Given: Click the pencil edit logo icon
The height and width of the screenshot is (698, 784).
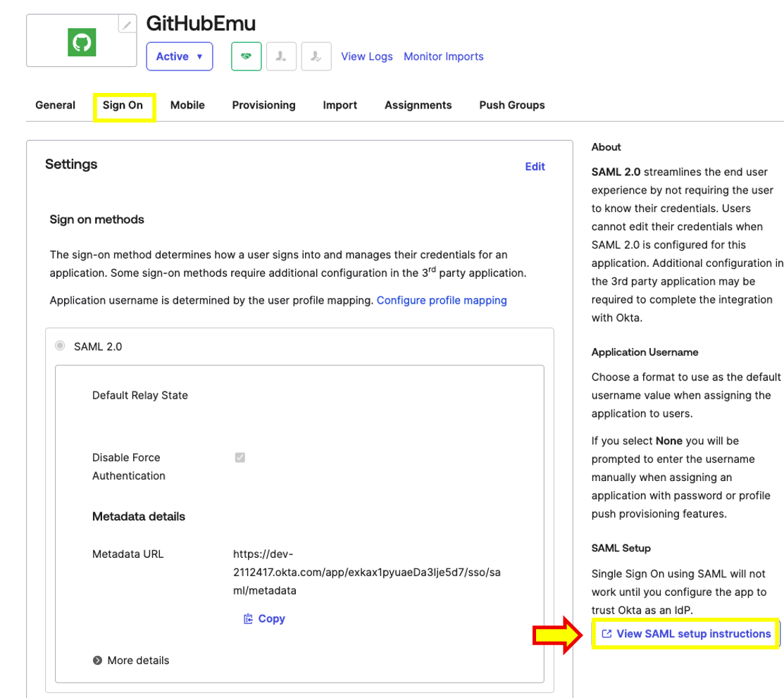Looking at the screenshot, I should click(x=127, y=25).
